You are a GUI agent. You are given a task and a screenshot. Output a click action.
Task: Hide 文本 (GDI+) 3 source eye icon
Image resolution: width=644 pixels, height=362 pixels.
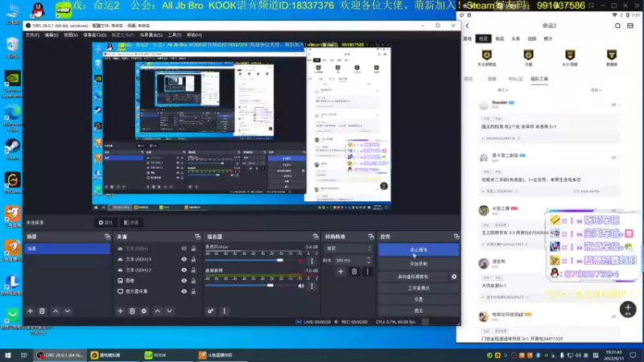[184, 259]
